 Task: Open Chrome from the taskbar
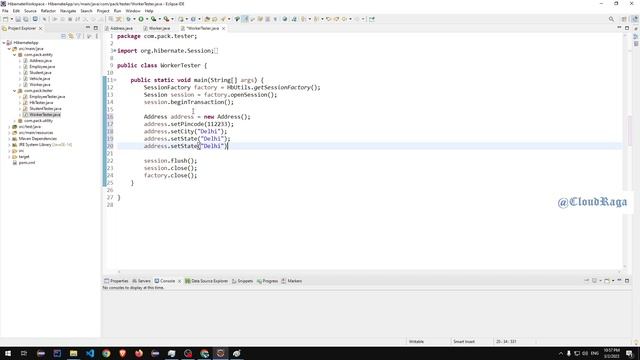click(106, 353)
